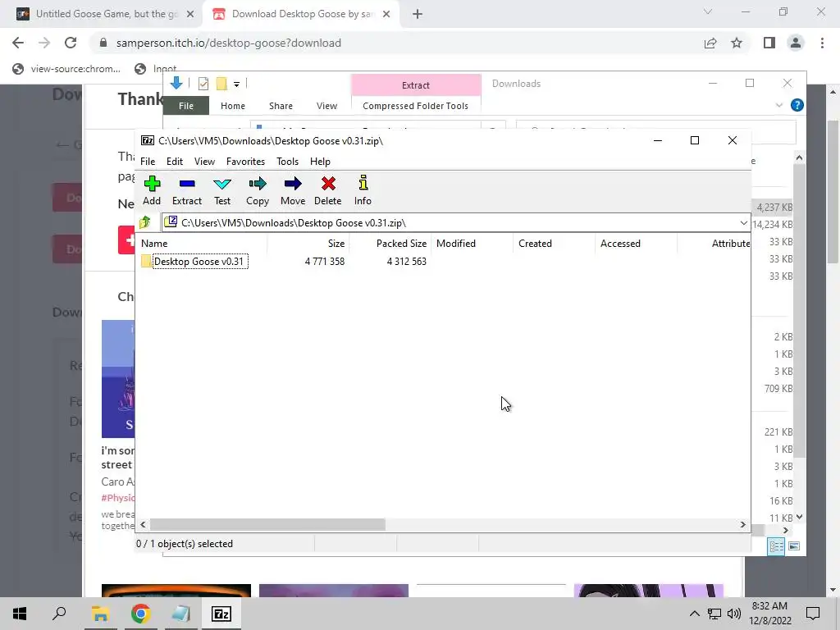
Task: Sort by the Name column
Action: click(203, 243)
